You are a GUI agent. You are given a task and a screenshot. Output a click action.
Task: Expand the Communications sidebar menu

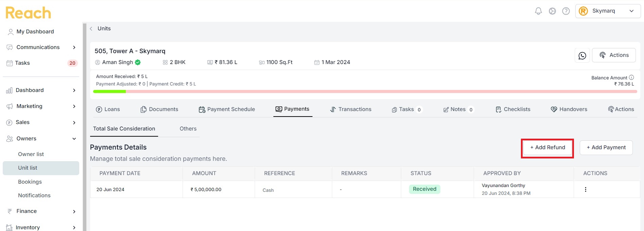point(41,47)
